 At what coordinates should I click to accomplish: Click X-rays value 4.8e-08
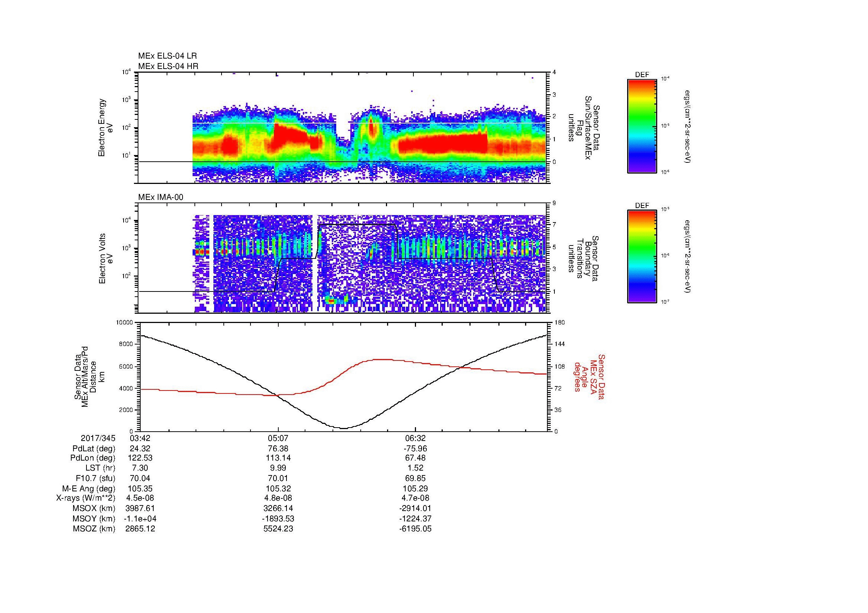[278, 498]
